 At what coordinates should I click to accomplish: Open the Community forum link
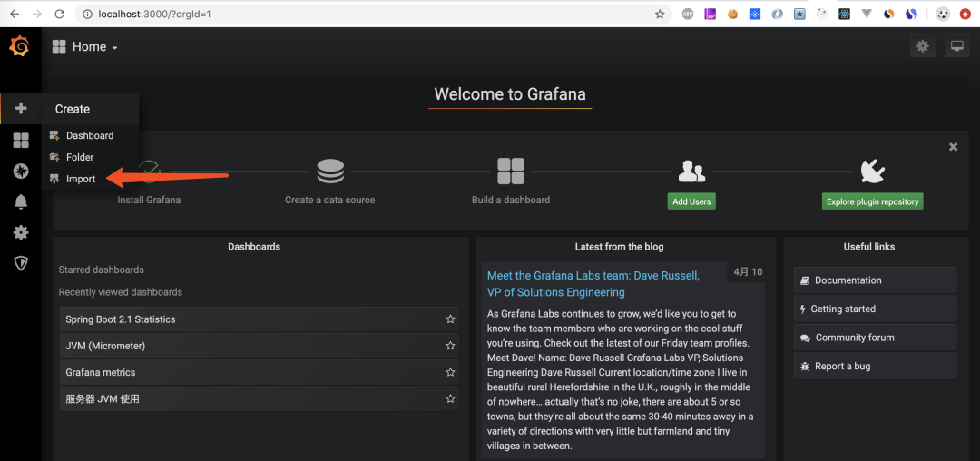pyautogui.click(x=875, y=338)
